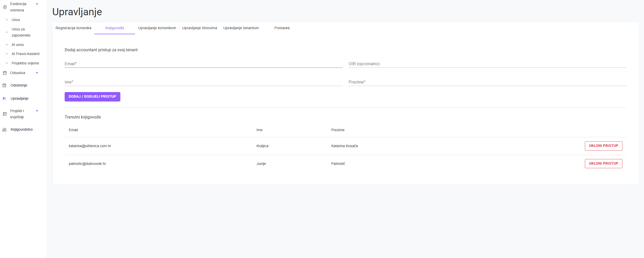The width and height of the screenshot is (644, 258).
Task: Focus the Email input field
Action: click(203, 64)
